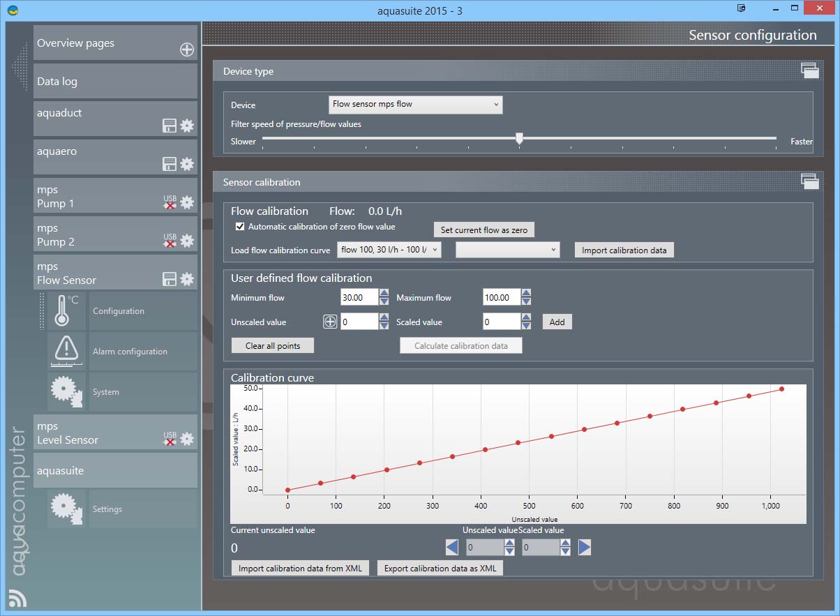Select the aquasuite sidebar entry
The width and height of the screenshot is (840, 616).
(116, 471)
